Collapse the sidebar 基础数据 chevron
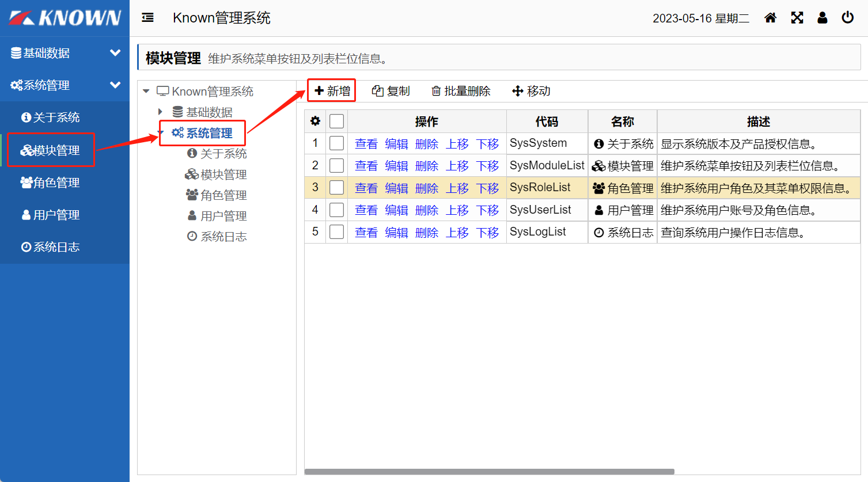 click(x=115, y=53)
